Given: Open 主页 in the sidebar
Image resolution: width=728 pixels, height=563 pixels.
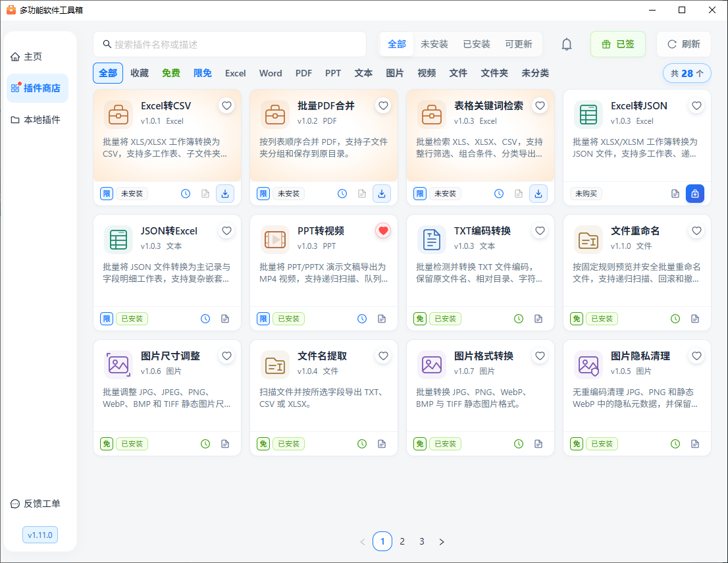Looking at the screenshot, I should click(38, 57).
